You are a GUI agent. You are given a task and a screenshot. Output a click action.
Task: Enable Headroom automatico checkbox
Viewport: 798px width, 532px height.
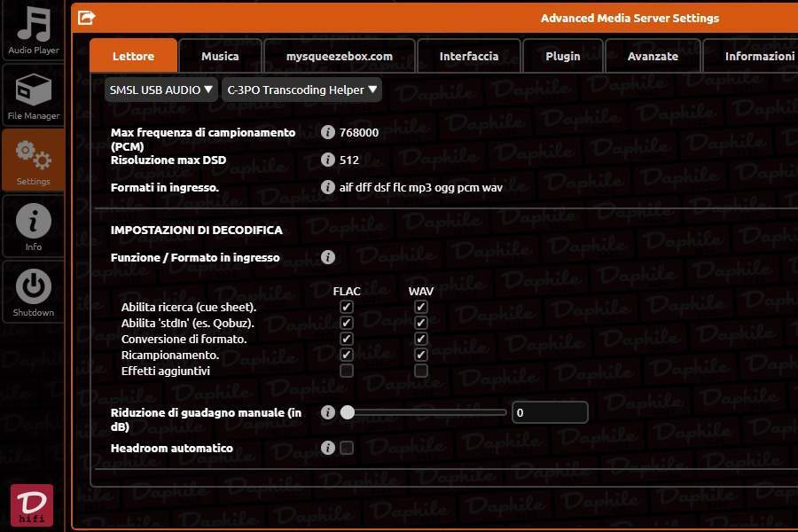pyautogui.click(x=347, y=448)
